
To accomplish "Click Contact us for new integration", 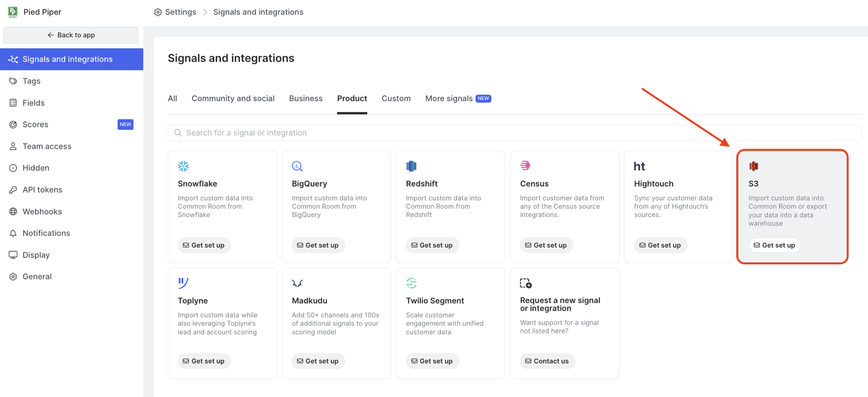I will (547, 361).
